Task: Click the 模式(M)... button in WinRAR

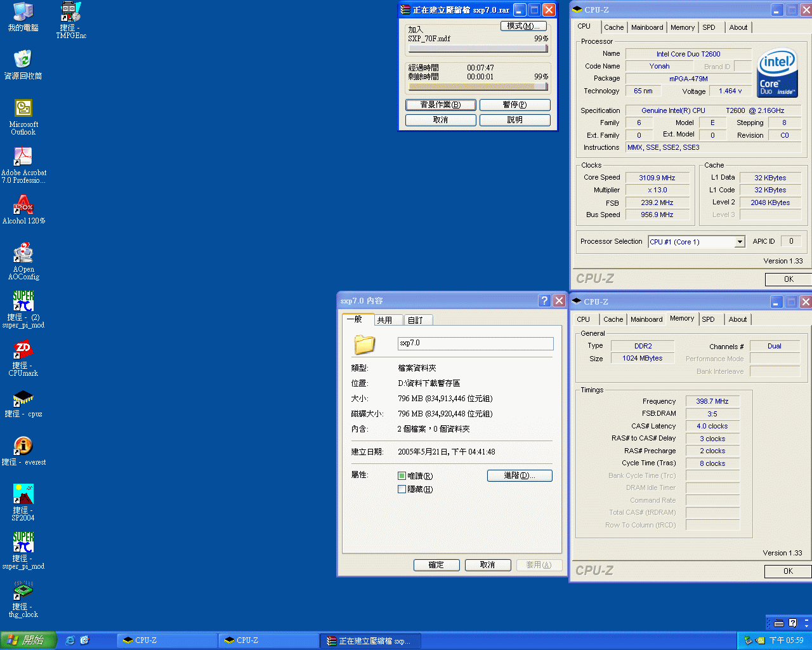Action: point(523,26)
